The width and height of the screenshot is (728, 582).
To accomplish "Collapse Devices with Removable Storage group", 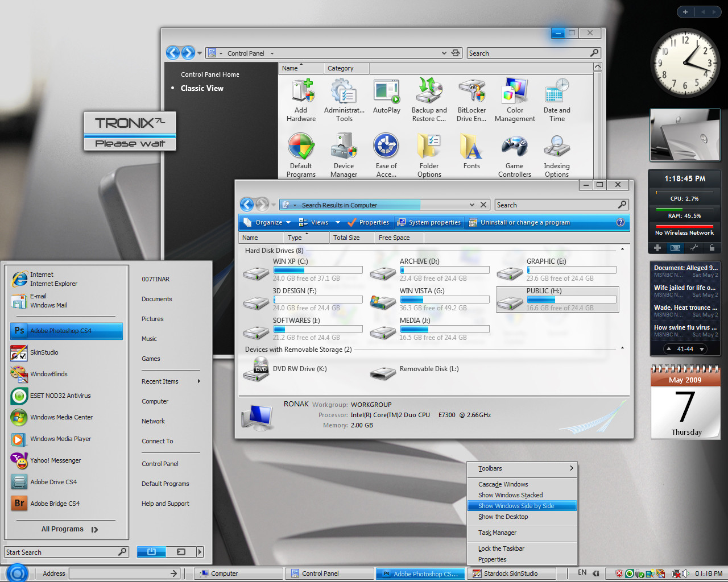I will coord(622,348).
